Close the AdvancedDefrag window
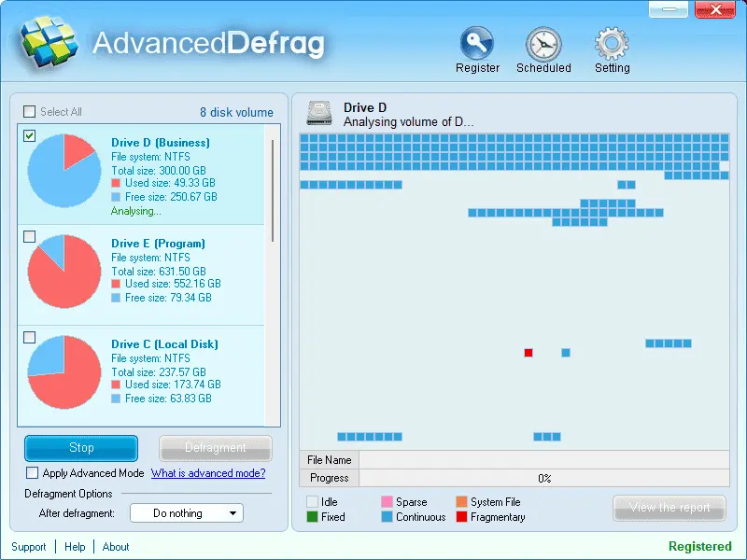 (x=715, y=9)
